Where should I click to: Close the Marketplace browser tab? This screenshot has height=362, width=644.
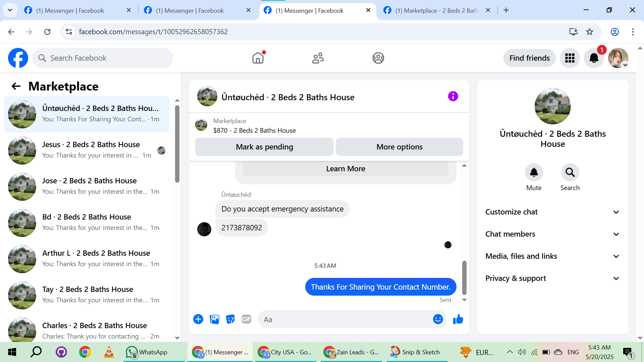(x=488, y=10)
